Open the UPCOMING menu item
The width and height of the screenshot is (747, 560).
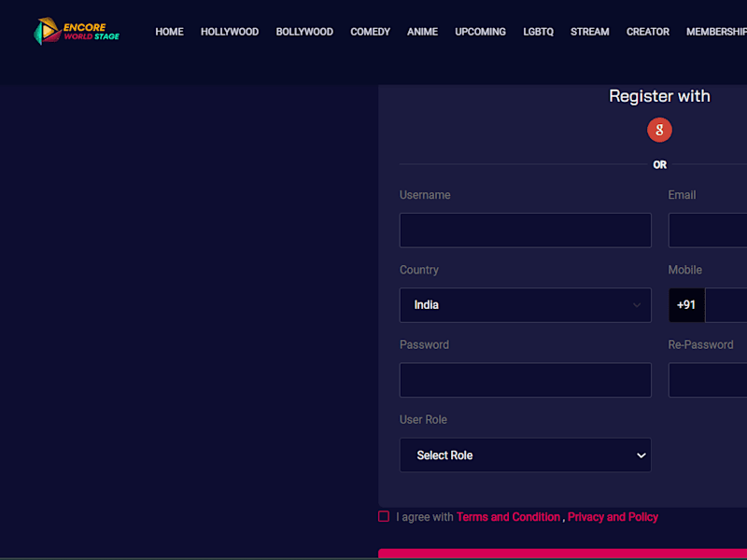(x=480, y=32)
